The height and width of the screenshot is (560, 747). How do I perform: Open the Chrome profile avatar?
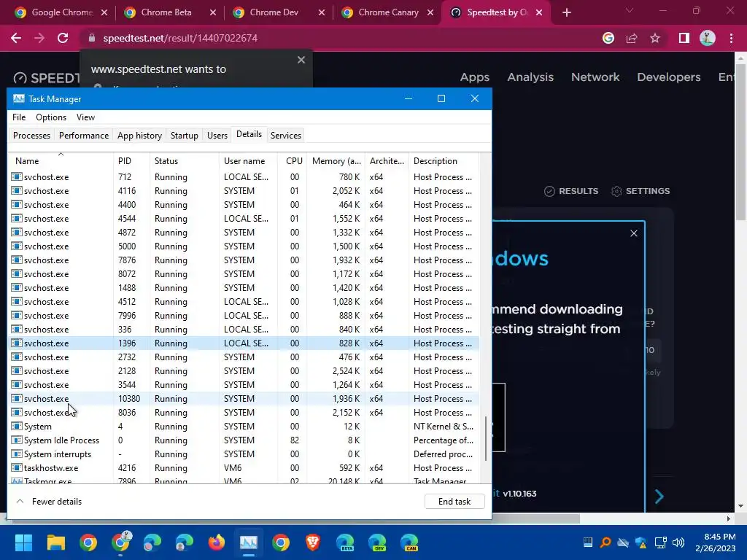pos(708,38)
